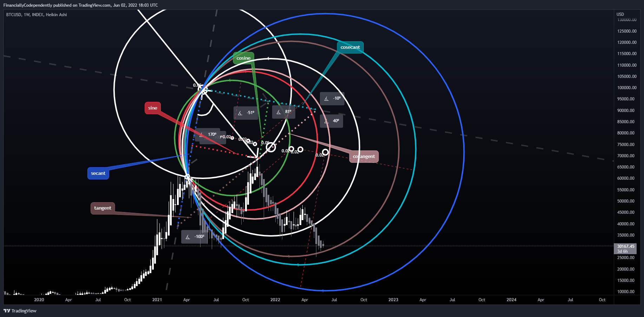Click the 105000.00 price axis label
The width and height of the screenshot is (644, 317).
coord(627,77)
